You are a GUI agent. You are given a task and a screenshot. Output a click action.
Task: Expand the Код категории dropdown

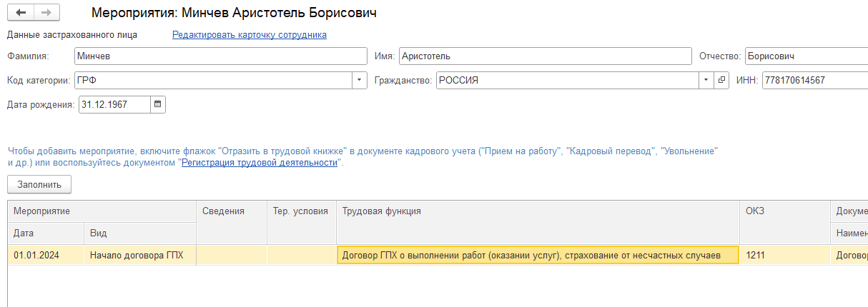tap(360, 80)
